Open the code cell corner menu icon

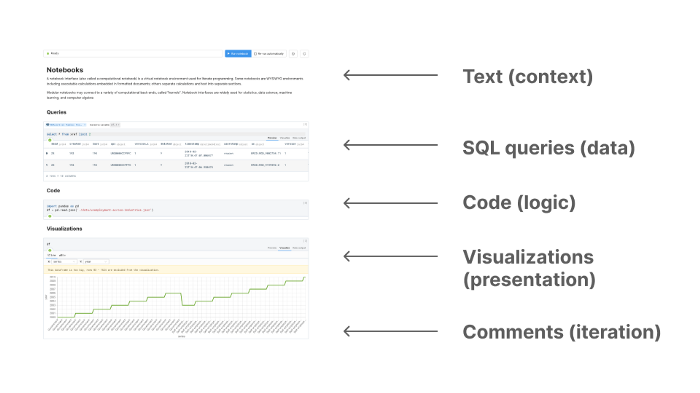point(305,203)
